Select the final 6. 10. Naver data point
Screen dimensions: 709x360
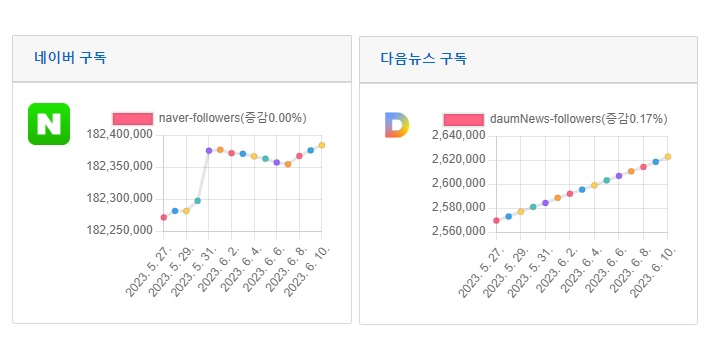pos(322,145)
